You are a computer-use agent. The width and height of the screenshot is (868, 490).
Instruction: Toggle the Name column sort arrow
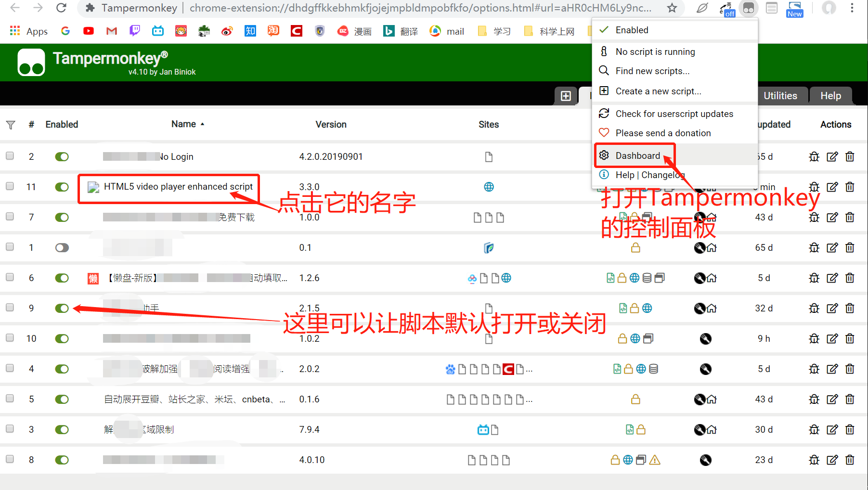pyautogui.click(x=202, y=124)
